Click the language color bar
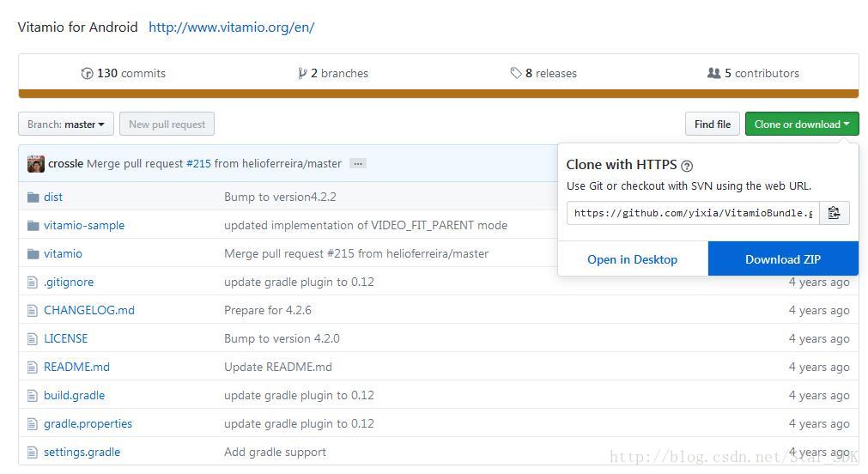 click(439, 94)
